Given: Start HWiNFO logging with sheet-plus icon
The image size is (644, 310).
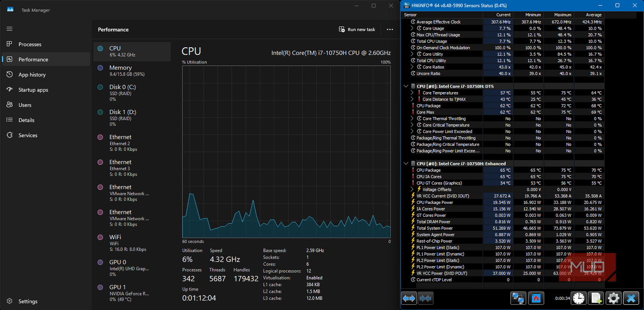Looking at the screenshot, I should point(596,299).
